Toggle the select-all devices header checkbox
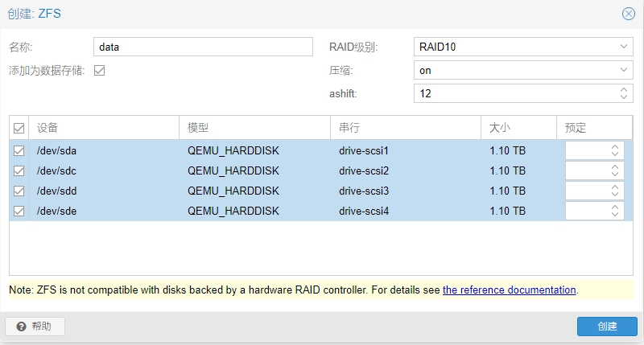644x345 pixels. point(19,128)
